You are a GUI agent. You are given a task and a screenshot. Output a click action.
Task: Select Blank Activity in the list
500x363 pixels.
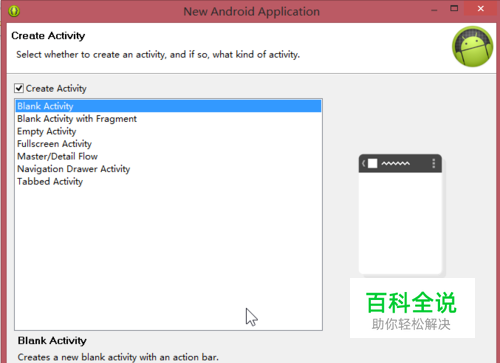[168, 106]
